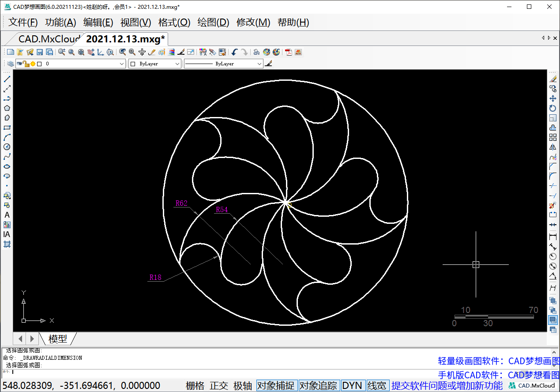
Task: Open the 绘图(D) menu
Action: [x=213, y=23]
